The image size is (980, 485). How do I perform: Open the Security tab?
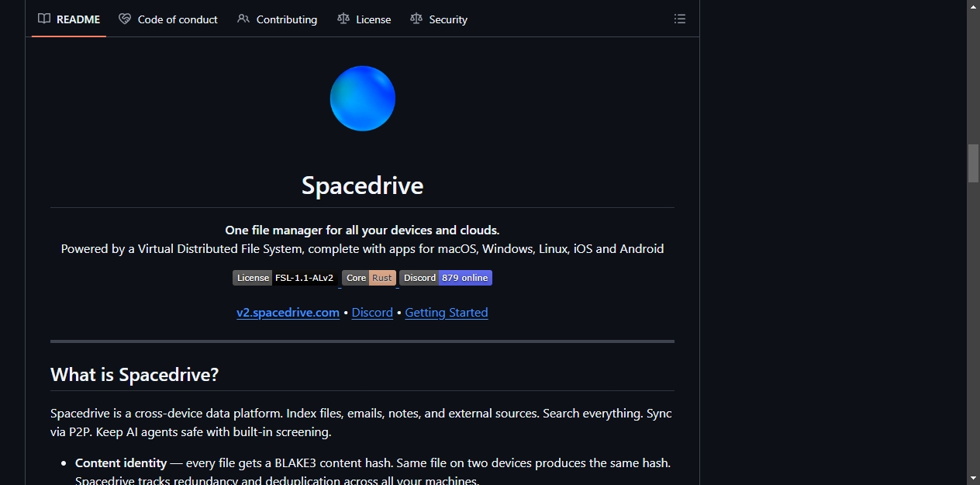click(x=439, y=19)
